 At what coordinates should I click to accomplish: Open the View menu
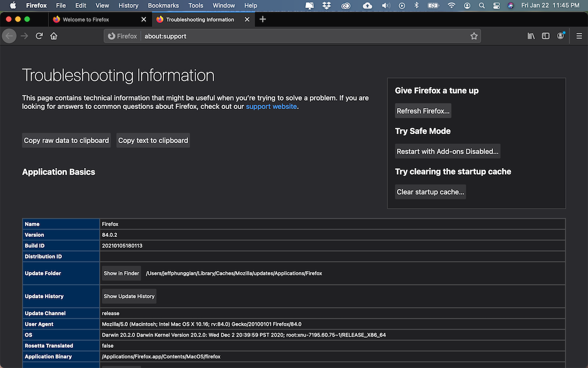tap(102, 5)
